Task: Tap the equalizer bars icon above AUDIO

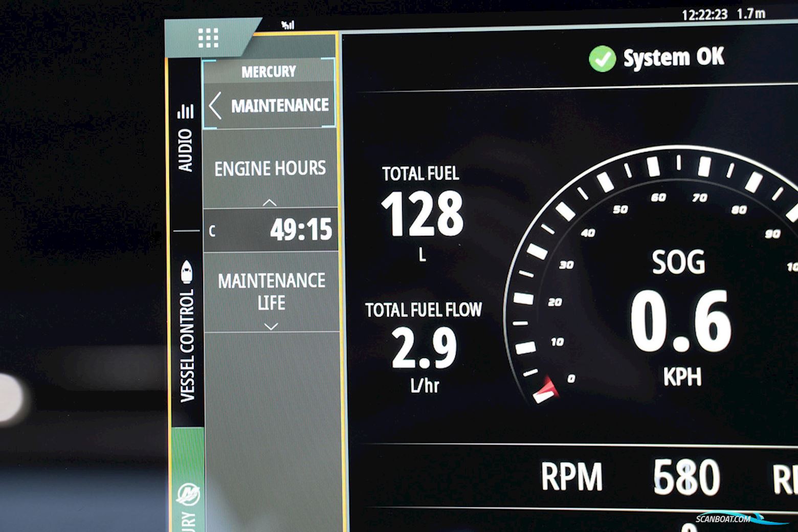Action: click(185, 111)
